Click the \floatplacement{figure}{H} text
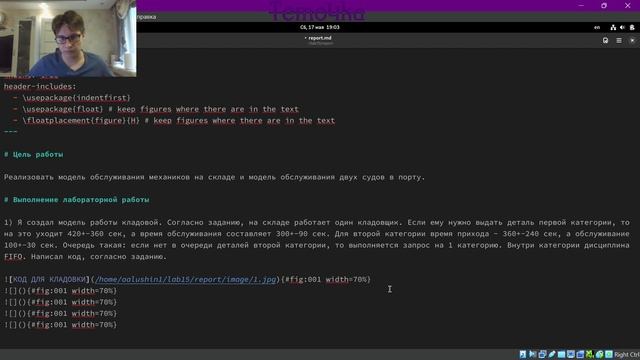The width and height of the screenshot is (640, 360). click(81, 121)
